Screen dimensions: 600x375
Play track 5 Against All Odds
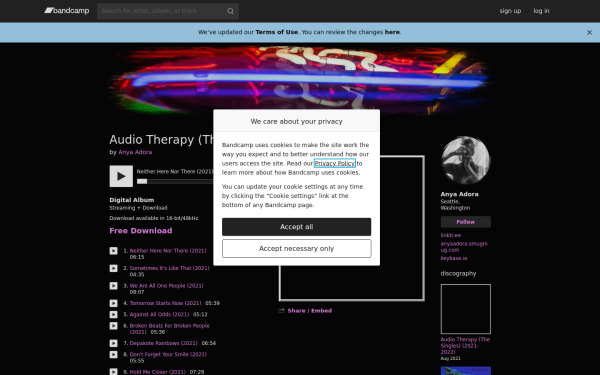(114, 315)
